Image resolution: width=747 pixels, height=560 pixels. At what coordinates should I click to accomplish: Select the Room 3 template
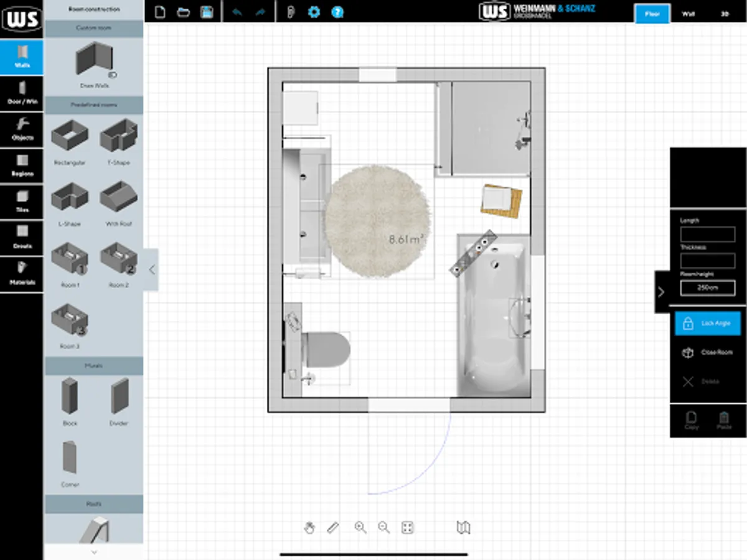(x=69, y=326)
